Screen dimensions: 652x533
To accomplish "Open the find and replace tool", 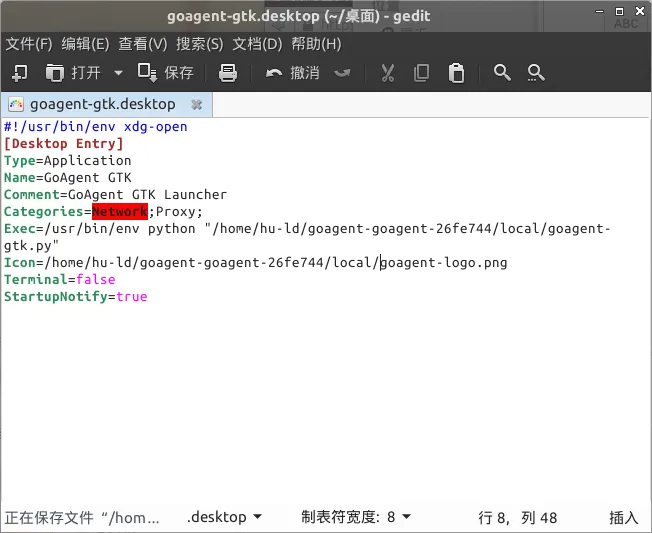I will coord(536,73).
